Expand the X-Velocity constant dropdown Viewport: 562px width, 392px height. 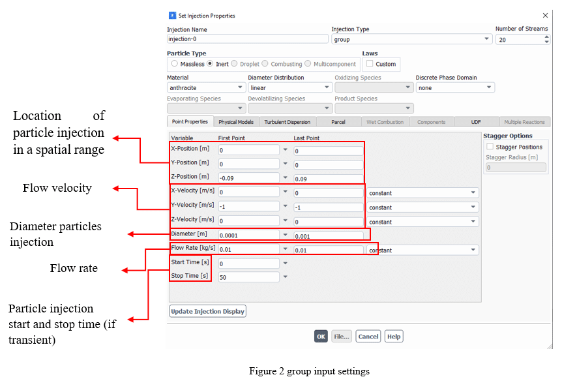pyautogui.click(x=422, y=193)
